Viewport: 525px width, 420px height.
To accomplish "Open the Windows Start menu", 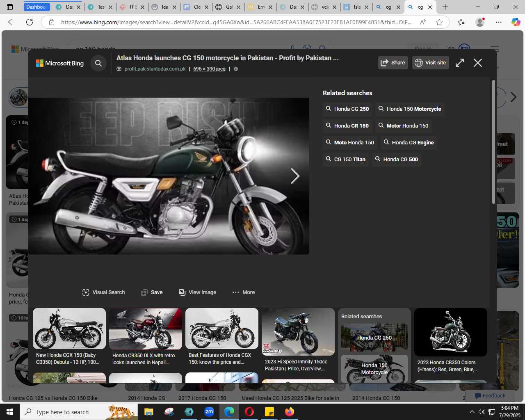I will (10, 412).
